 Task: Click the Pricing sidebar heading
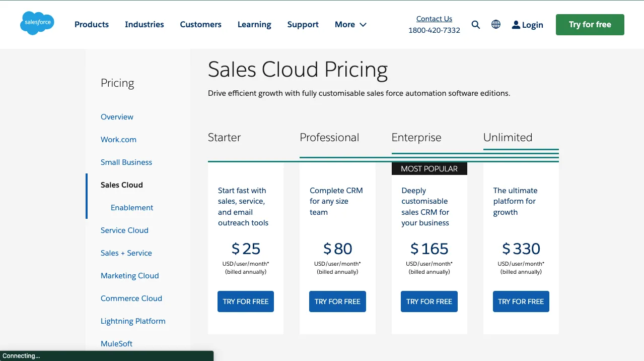point(117,83)
